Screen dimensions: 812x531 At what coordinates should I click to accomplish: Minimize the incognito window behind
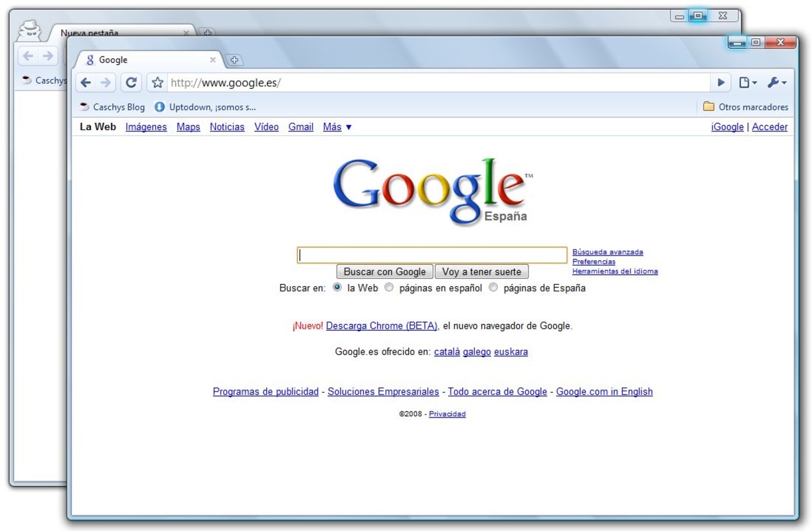[680, 16]
